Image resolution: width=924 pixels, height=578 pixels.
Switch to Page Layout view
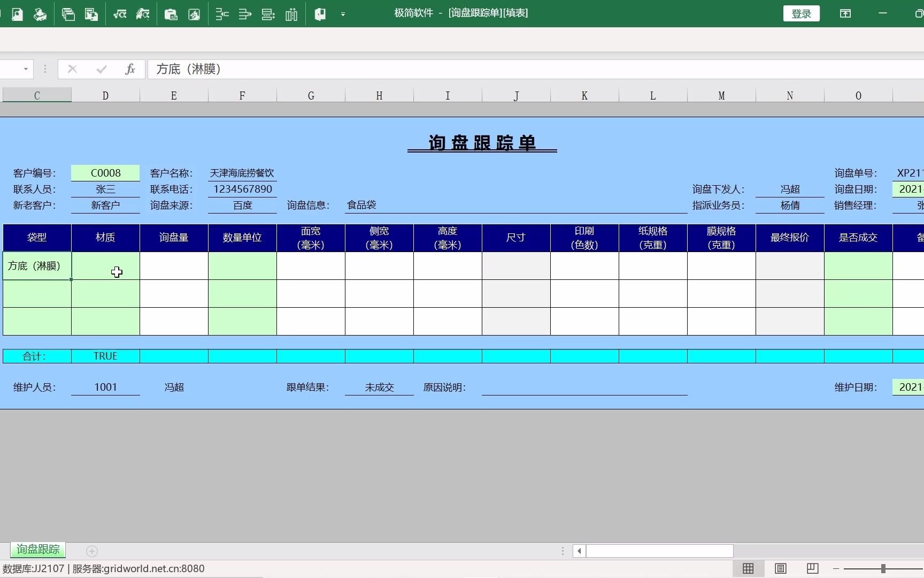tap(780, 568)
